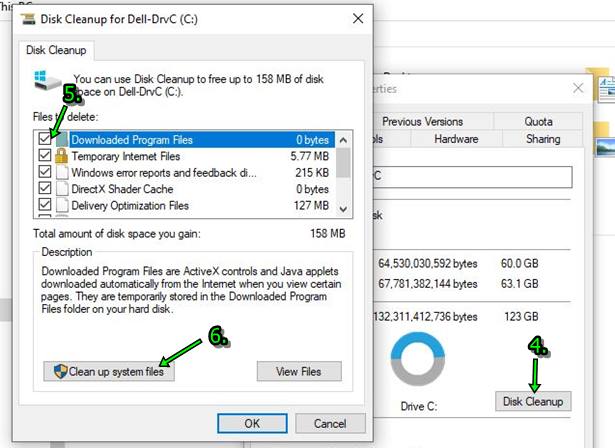Image resolution: width=615 pixels, height=448 pixels.
Task: Select the Disk Cleanup tab
Action: click(56, 50)
